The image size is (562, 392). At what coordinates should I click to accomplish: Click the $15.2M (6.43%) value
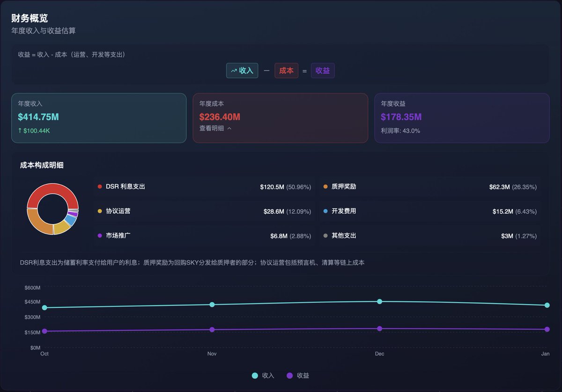515,211
